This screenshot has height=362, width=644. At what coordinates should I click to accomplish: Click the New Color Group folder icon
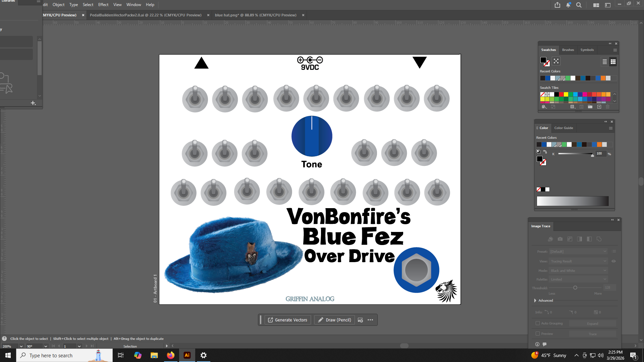(590, 107)
